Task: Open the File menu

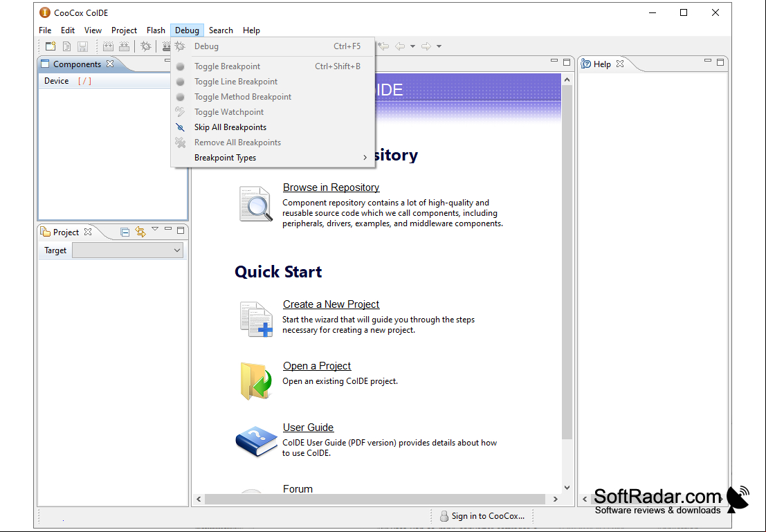Action: pyautogui.click(x=45, y=30)
